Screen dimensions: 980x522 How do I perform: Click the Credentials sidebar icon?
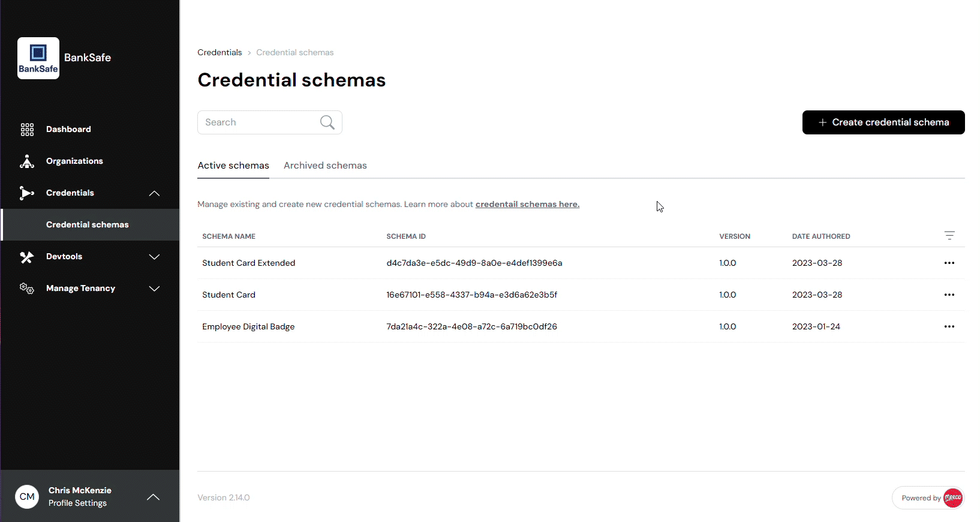[x=27, y=193]
